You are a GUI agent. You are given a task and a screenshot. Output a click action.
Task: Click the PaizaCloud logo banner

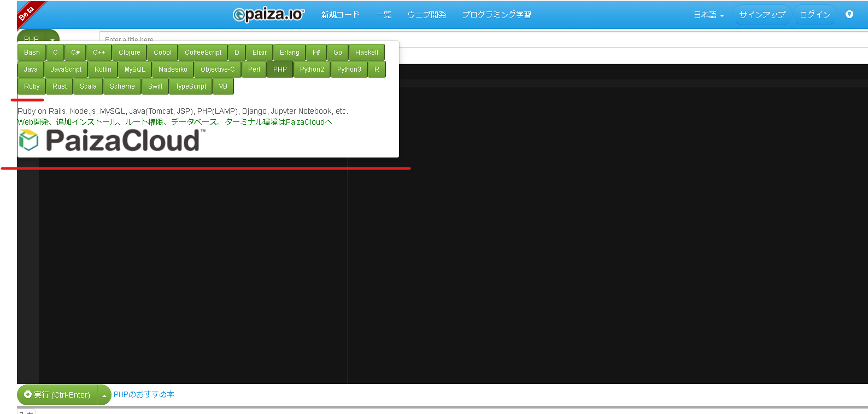[112, 141]
